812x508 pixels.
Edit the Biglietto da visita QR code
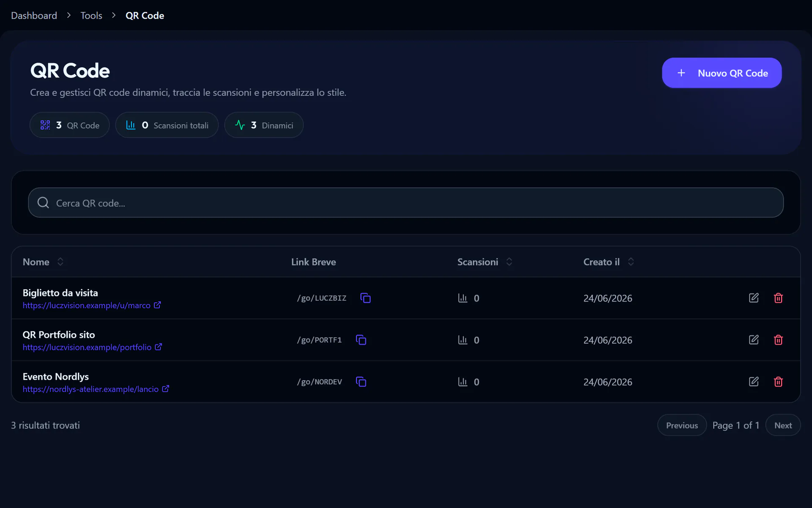(x=754, y=298)
